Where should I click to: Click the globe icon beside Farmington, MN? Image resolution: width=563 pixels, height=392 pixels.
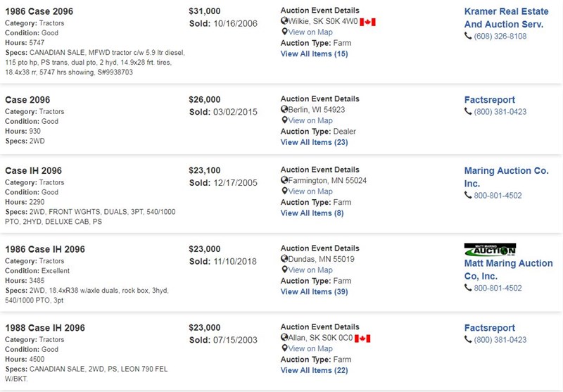point(284,180)
